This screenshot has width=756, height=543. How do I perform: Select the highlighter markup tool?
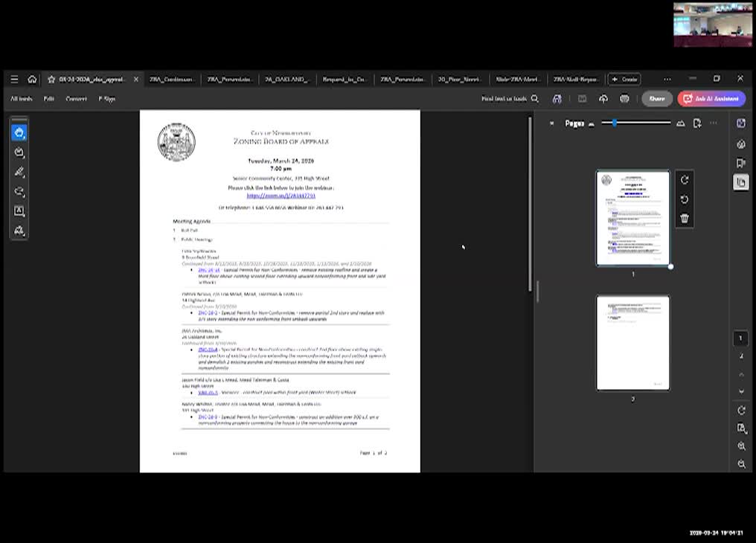[19, 172]
